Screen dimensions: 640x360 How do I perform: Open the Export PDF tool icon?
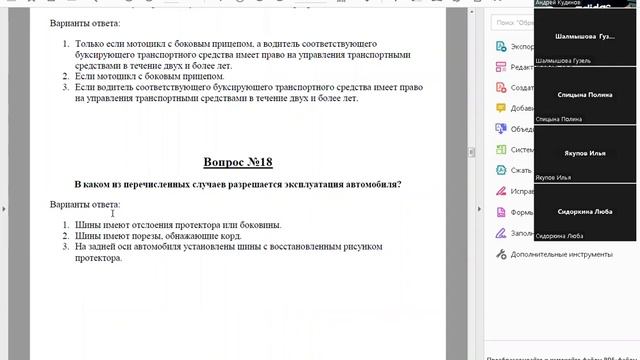point(501,46)
